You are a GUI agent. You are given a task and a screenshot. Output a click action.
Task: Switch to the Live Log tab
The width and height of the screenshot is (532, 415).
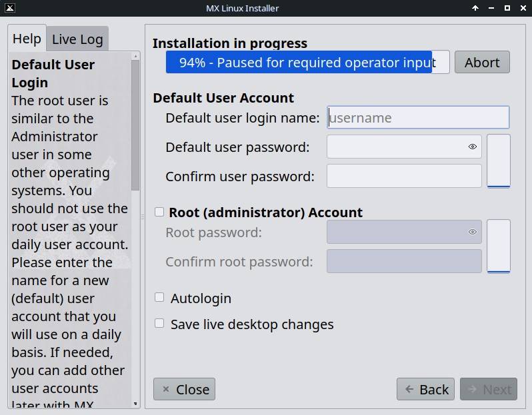pyautogui.click(x=77, y=39)
